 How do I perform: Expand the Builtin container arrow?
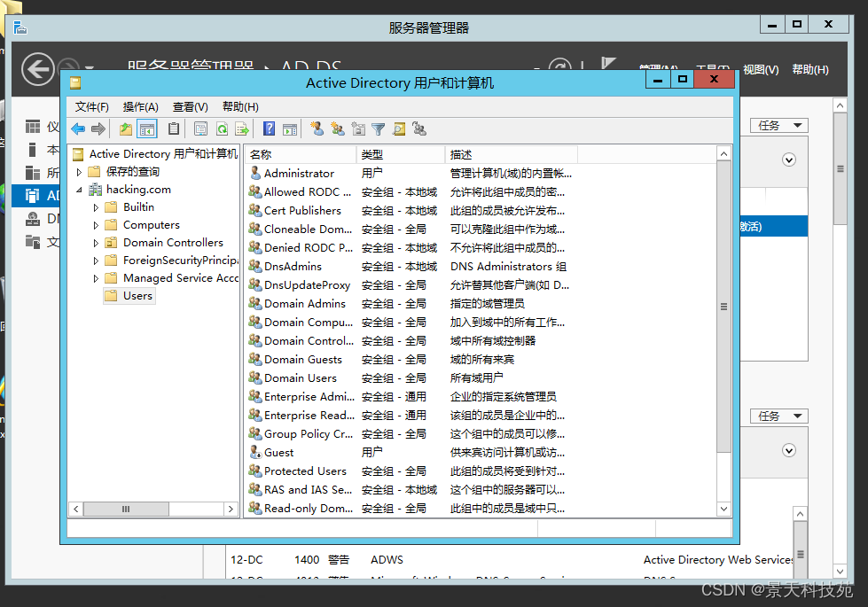(x=96, y=207)
